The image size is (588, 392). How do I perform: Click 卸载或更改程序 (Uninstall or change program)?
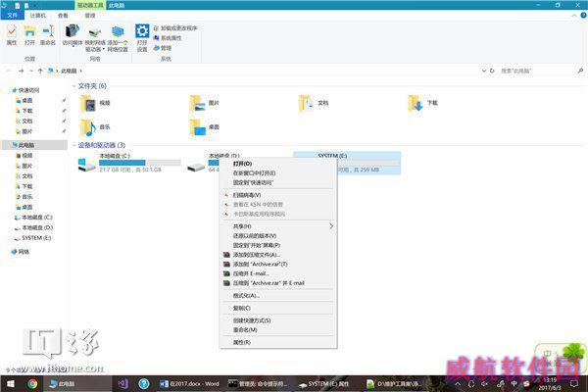point(175,28)
